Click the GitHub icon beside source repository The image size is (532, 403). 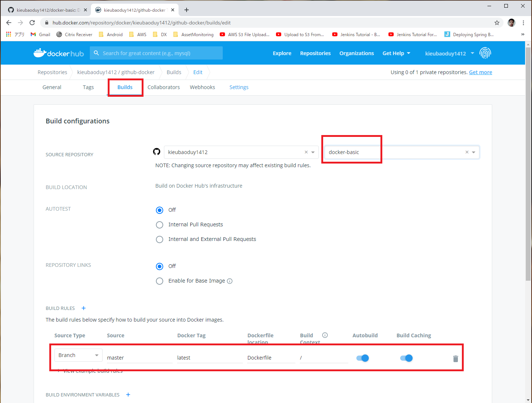(x=157, y=152)
